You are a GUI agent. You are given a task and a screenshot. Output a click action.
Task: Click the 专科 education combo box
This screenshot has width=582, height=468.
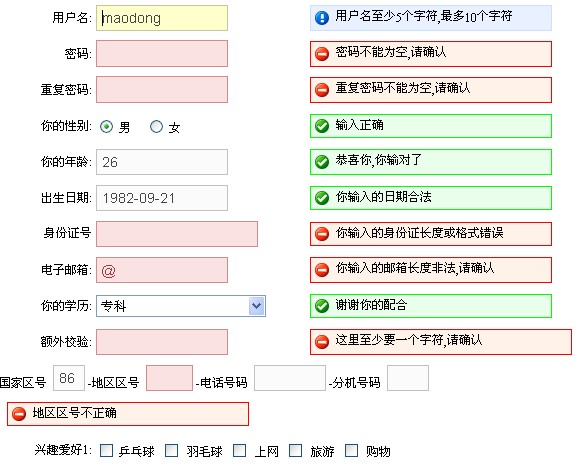pos(181,306)
